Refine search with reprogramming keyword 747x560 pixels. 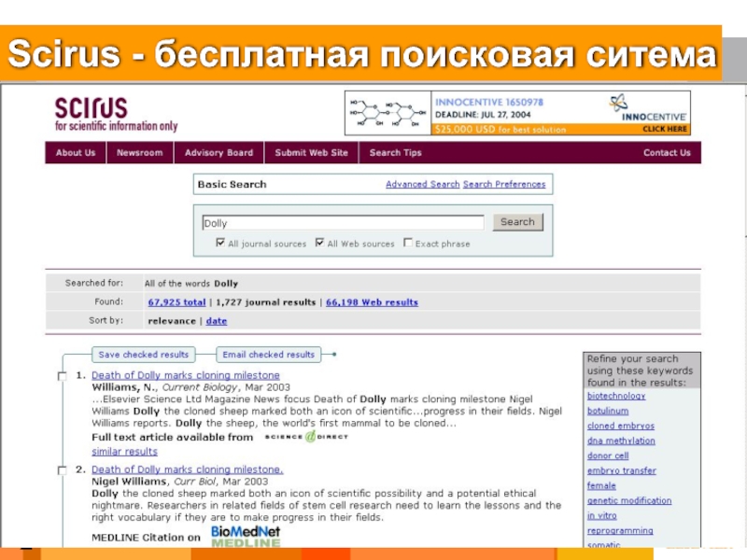620,530
